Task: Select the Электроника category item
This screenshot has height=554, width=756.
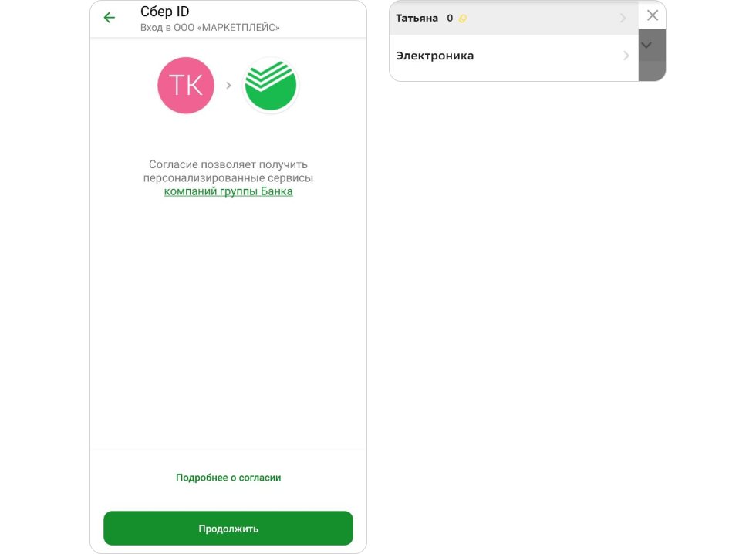Action: 514,56
